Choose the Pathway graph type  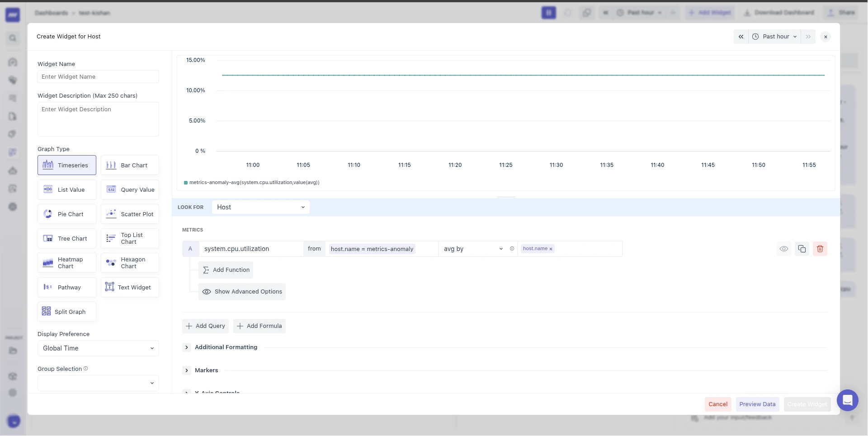tap(67, 287)
